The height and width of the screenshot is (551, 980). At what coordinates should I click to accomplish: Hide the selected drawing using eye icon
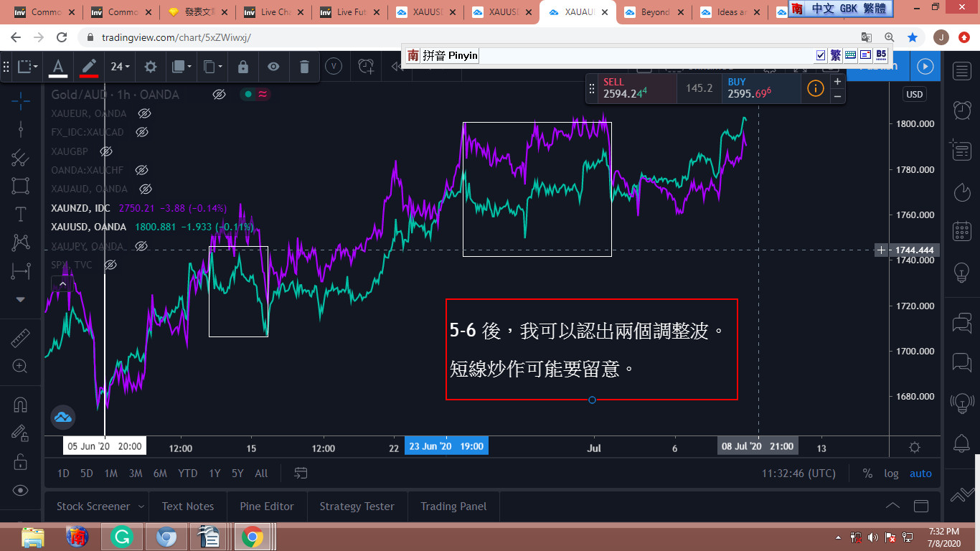[273, 67]
